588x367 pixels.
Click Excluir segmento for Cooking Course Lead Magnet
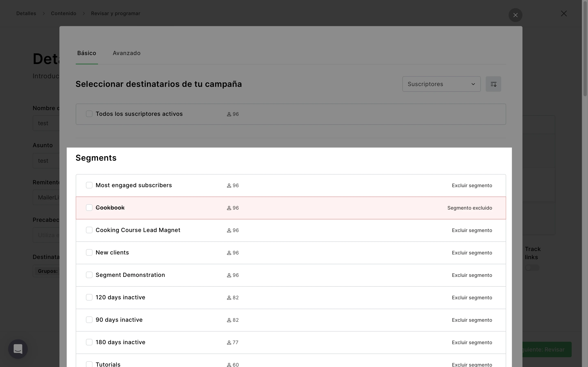point(472,230)
